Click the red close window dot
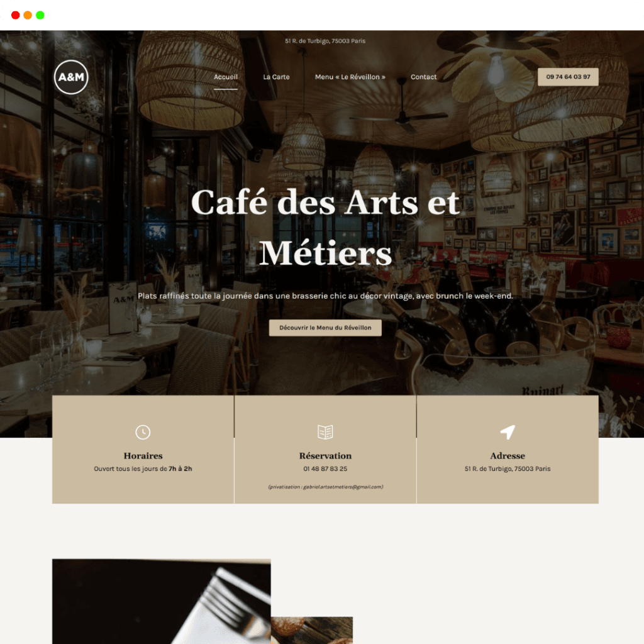The height and width of the screenshot is (644, 644). pos(16,15)
